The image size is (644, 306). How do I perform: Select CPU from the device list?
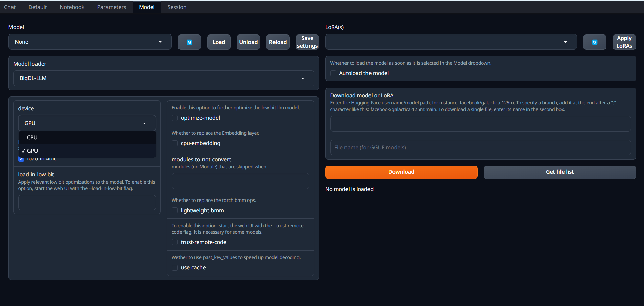tap(32, 138)
